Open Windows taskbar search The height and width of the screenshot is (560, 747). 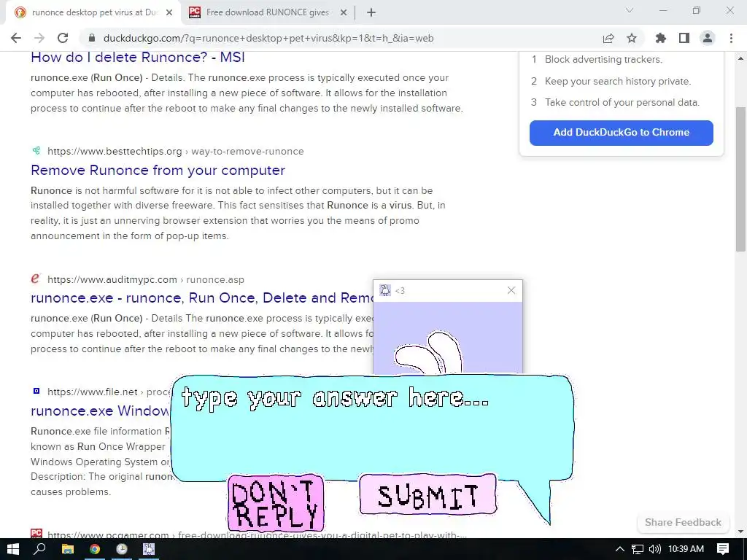pyautogui.click(x=40, y=549)
